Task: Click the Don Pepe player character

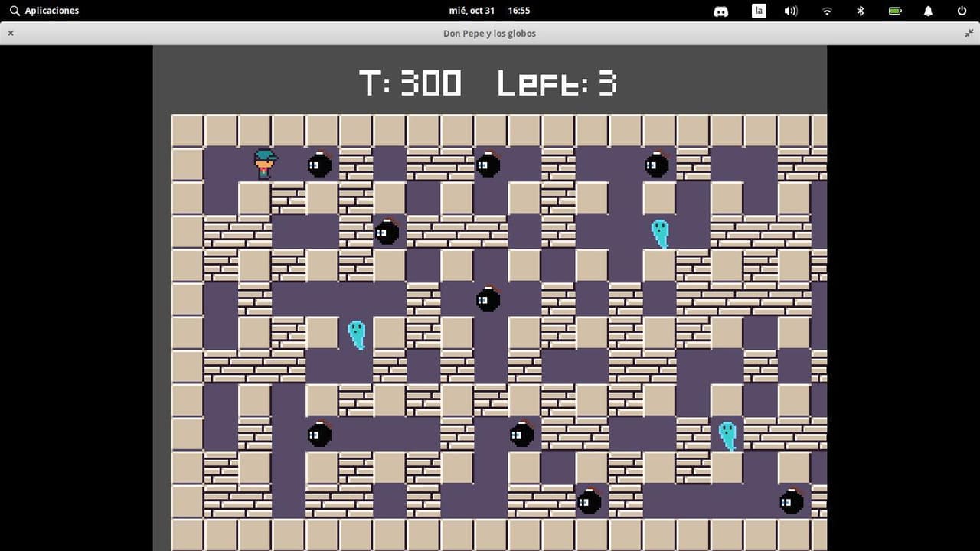Action: 265,164
